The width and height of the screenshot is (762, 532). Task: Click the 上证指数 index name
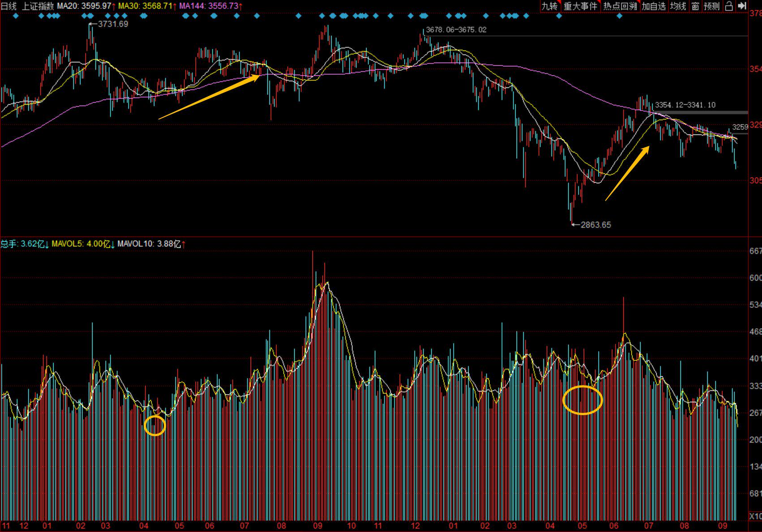pyautogui.click(x=38, y=6)
